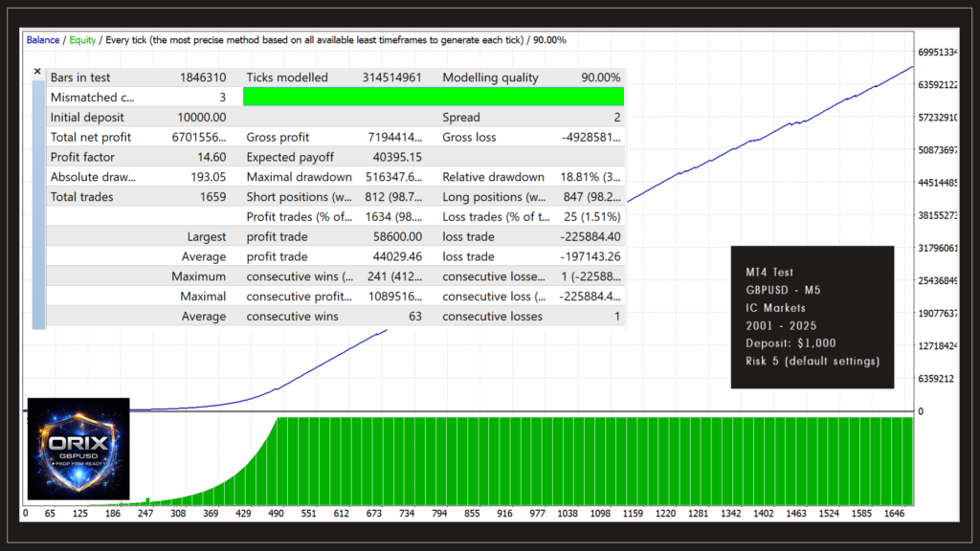The width and height of the screenshot is (980, 551).
Task: Click the 1646 label on the trade axis
Action: pos(895,514)
